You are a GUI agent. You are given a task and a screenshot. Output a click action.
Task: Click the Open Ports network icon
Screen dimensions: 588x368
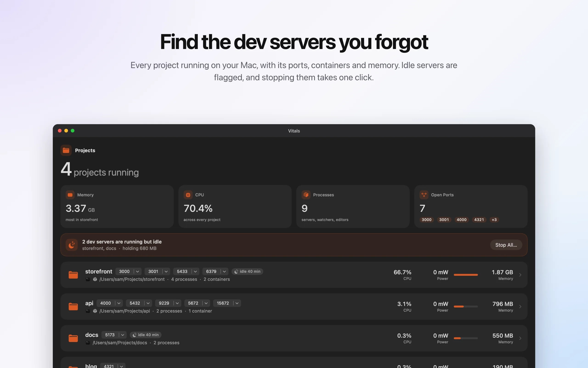pyautogui.click(x=424, y=195)
